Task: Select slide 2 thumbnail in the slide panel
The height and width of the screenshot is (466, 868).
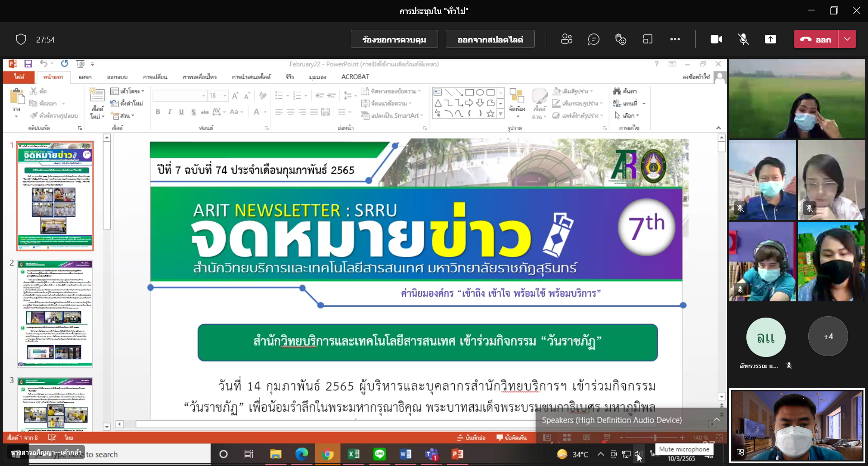Action: tap(55, 313)
